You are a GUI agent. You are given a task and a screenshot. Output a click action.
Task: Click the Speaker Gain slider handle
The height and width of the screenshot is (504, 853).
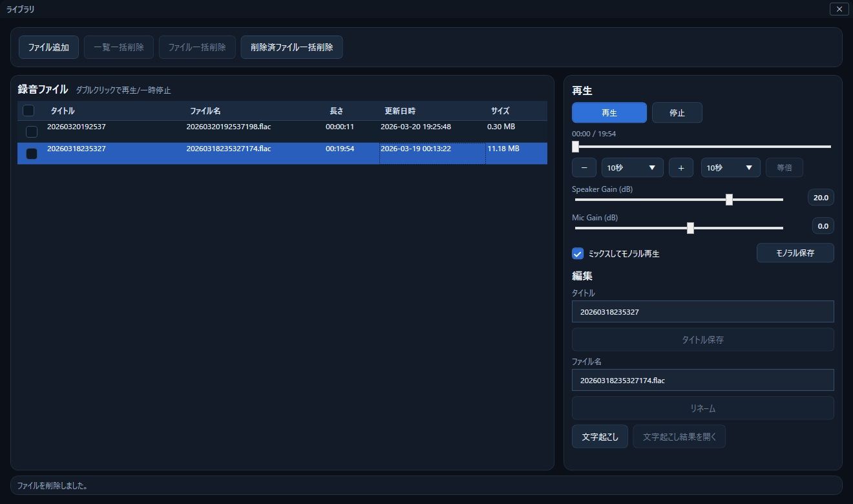(x=729, y=200)
